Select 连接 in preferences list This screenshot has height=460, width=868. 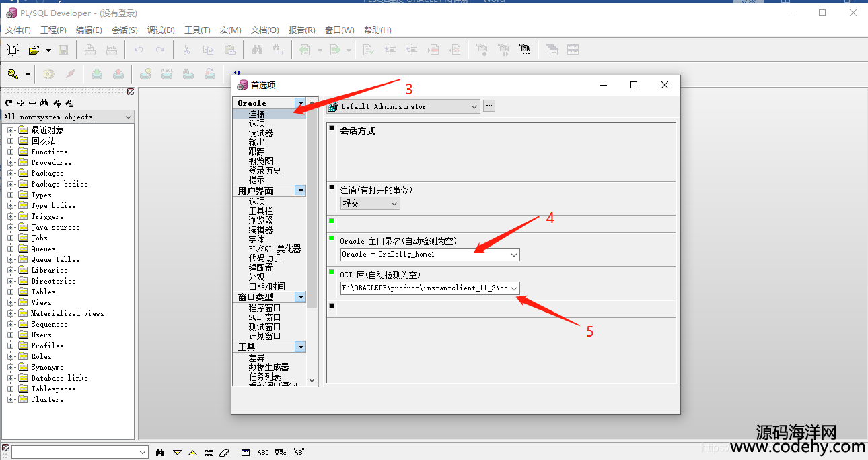[256, 114]
